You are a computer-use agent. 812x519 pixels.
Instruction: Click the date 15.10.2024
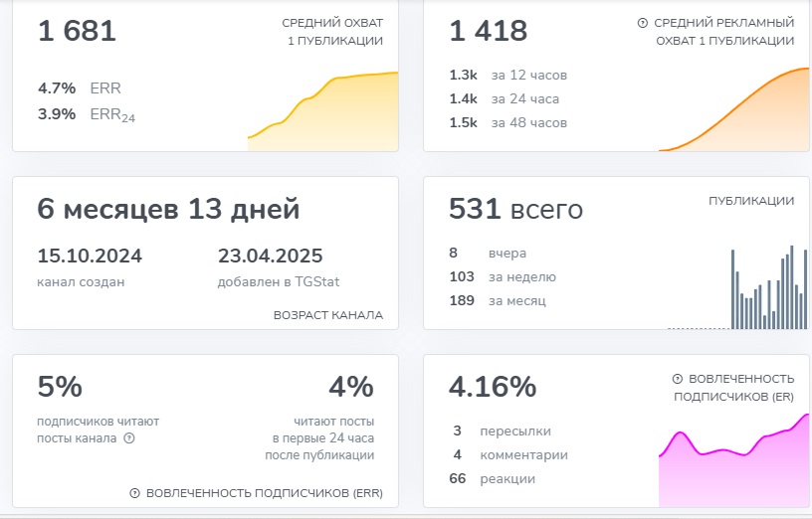[x=90, y=256]
